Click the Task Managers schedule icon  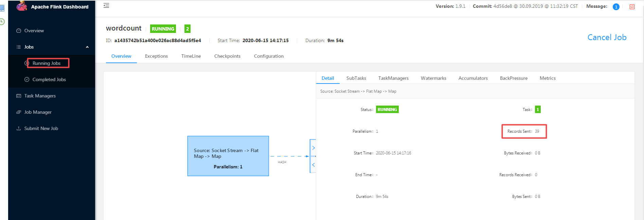coord(19,96)
